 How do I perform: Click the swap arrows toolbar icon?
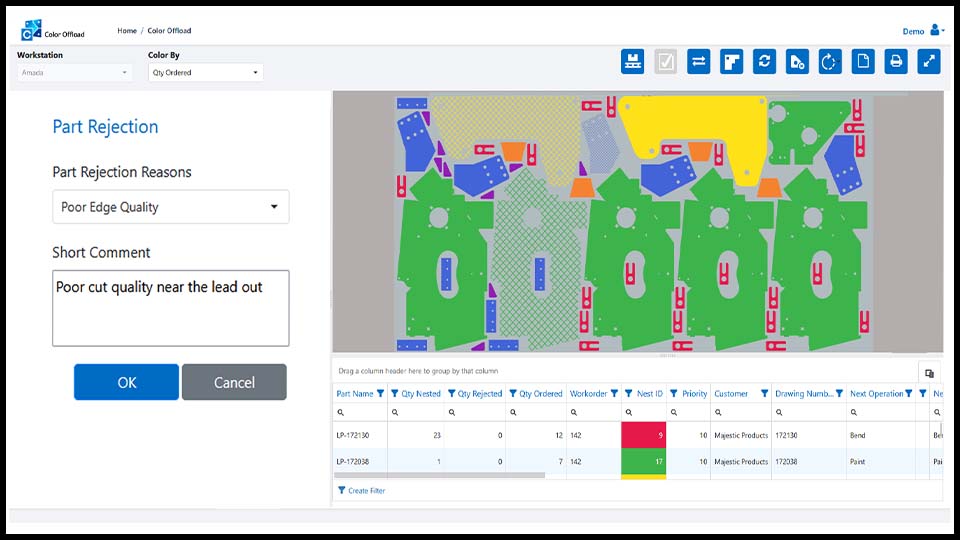coord(699,62)
